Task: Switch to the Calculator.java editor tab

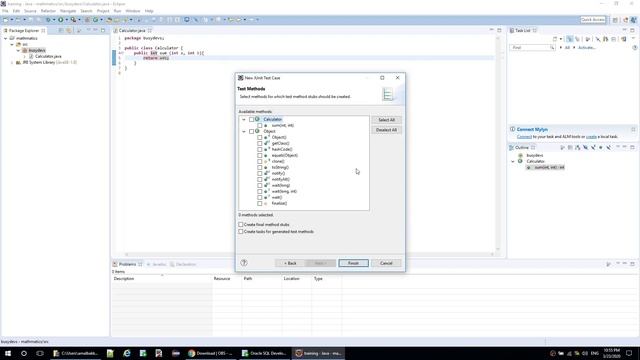Action: [x=132, y=31]
